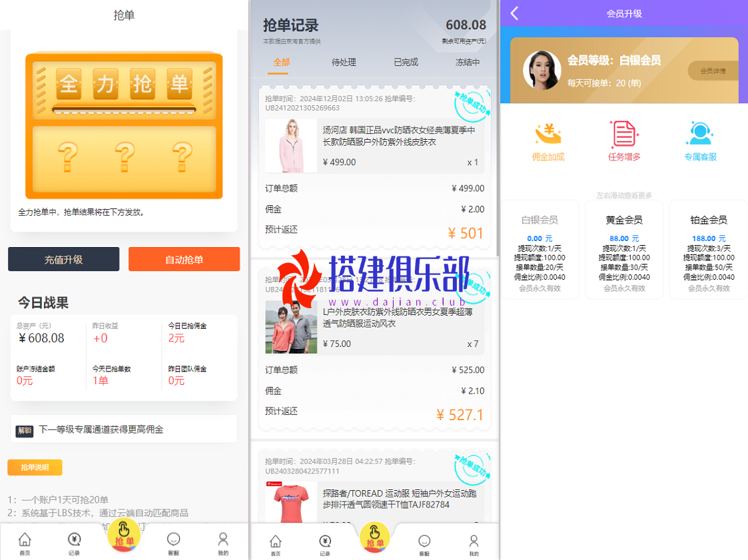
Task: Click the 每天可接单: 20 (单) text
Action: (x=604, y=83)
